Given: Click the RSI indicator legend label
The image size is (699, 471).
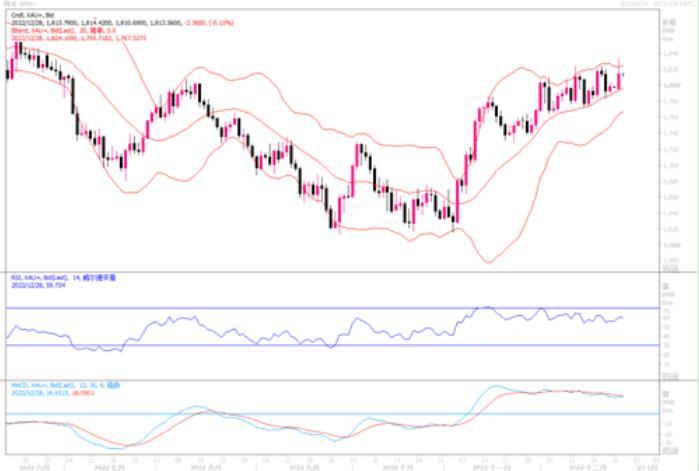Looking at the screenshot, I should click(x=60, y=279).
